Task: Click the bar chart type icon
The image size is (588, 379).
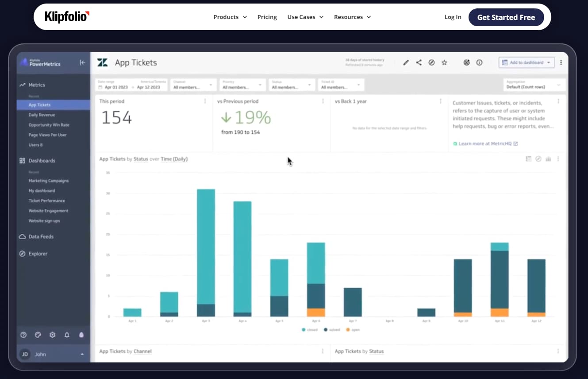Action: 548,159
